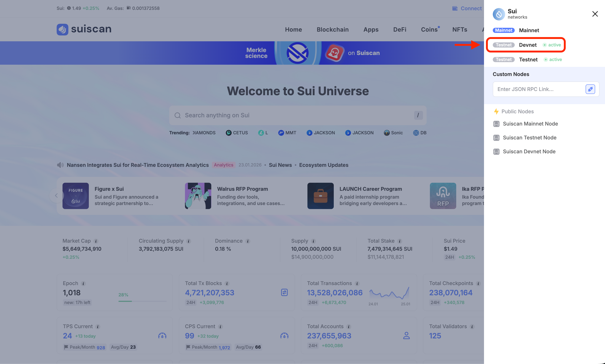Screen dimensions: 605x364
Task: Click the user icon in Total Accounts card
Action: coord(406,335)
